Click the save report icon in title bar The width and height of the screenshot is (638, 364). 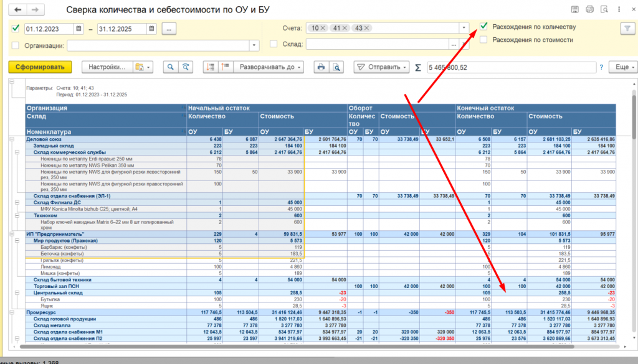click(574, 10)
